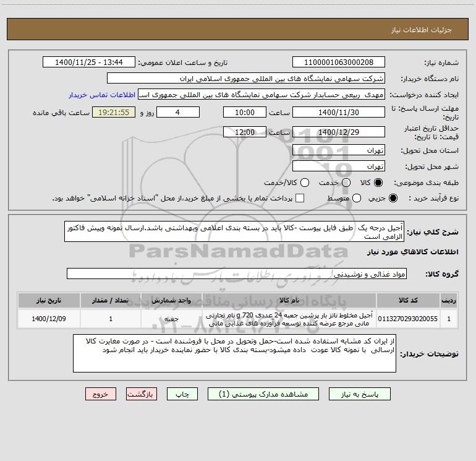Click the remaining days field showing 4
This screenshot has height=461, width=476.
(x=178, y=112)
